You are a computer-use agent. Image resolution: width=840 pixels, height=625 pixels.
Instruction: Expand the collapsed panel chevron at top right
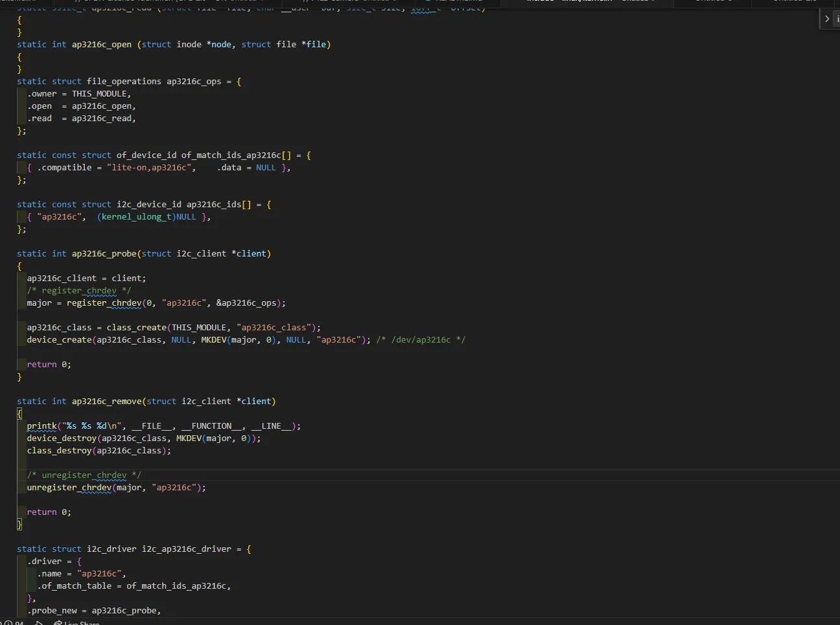pos(827,19)
